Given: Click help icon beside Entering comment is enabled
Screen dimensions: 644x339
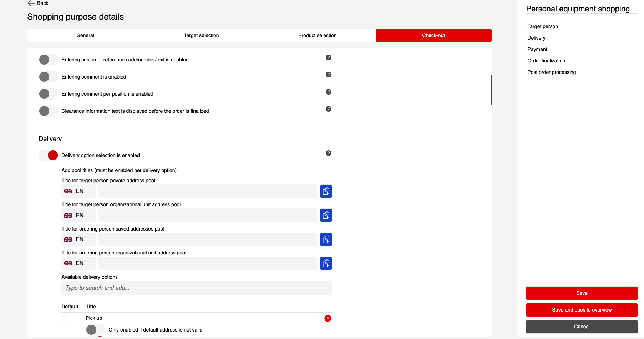Looking at the screenshot, I should (328, 75).
